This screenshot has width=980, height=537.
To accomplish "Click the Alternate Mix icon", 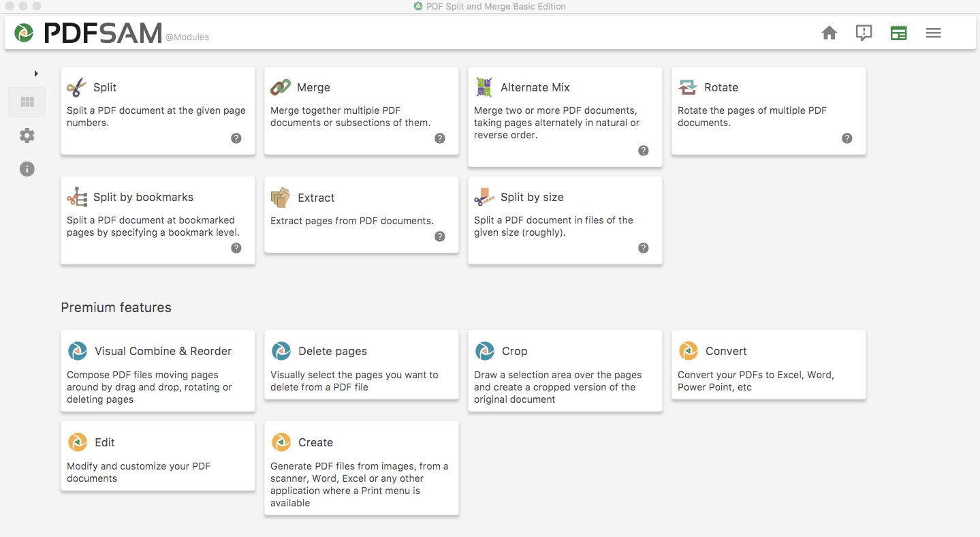I will (x=484, y=87).
